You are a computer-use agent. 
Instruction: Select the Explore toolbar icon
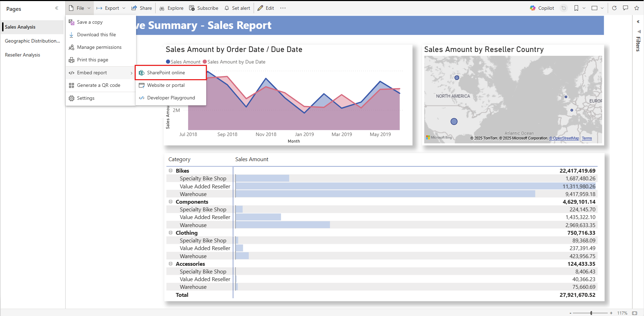(171, 8)
